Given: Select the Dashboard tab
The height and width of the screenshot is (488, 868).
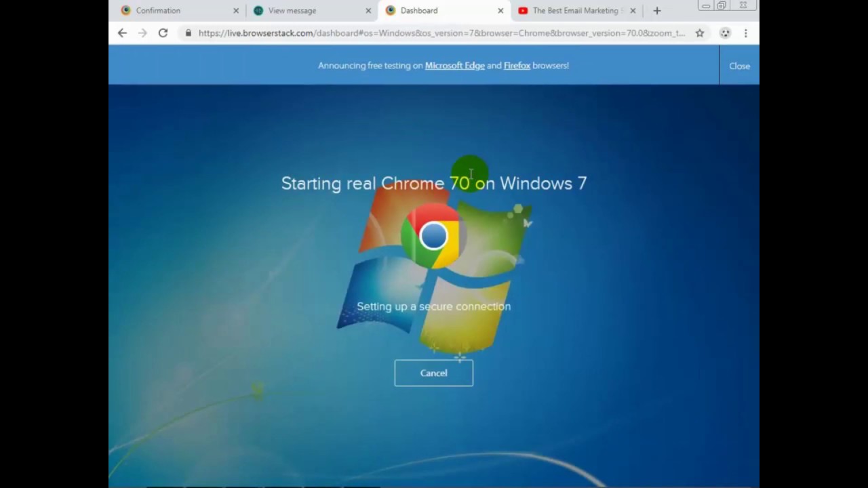Looking at the screenshot, I should pos(444,11).
